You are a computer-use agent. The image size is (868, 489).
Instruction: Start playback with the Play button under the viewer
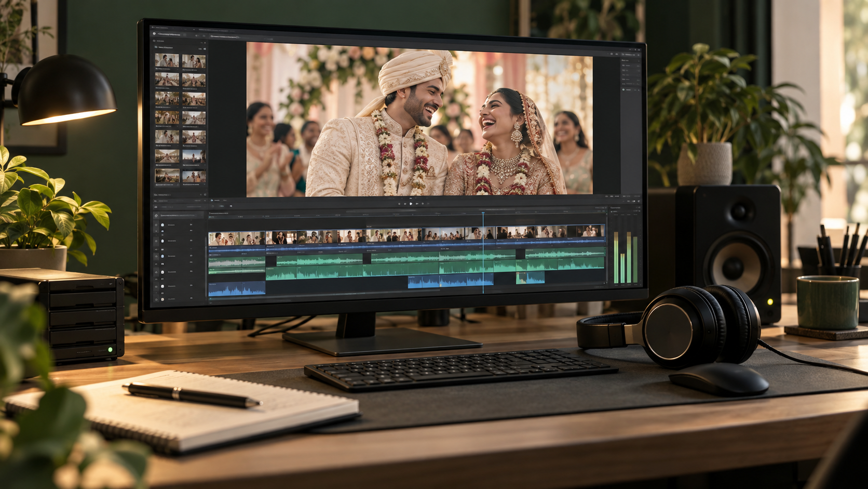pos(411,204)
